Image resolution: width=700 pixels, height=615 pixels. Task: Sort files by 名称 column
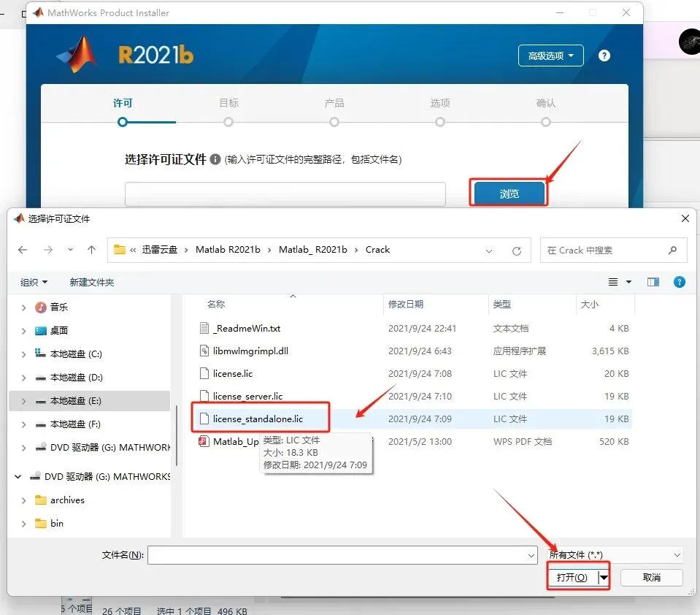pos(215,304)
